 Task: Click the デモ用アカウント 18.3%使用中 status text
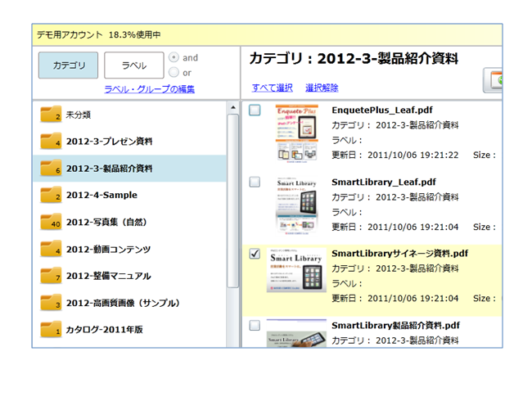98,34
